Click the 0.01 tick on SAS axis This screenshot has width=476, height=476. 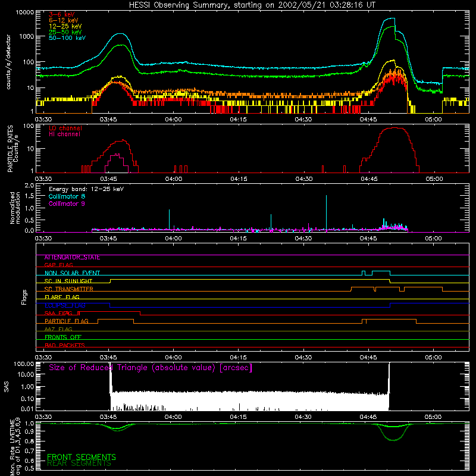(x=27, y=409)
